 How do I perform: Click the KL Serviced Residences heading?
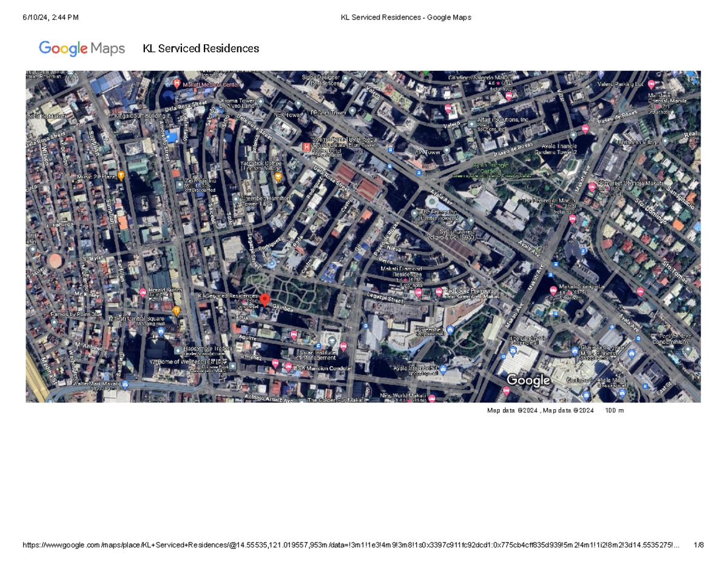click(201, 49)
